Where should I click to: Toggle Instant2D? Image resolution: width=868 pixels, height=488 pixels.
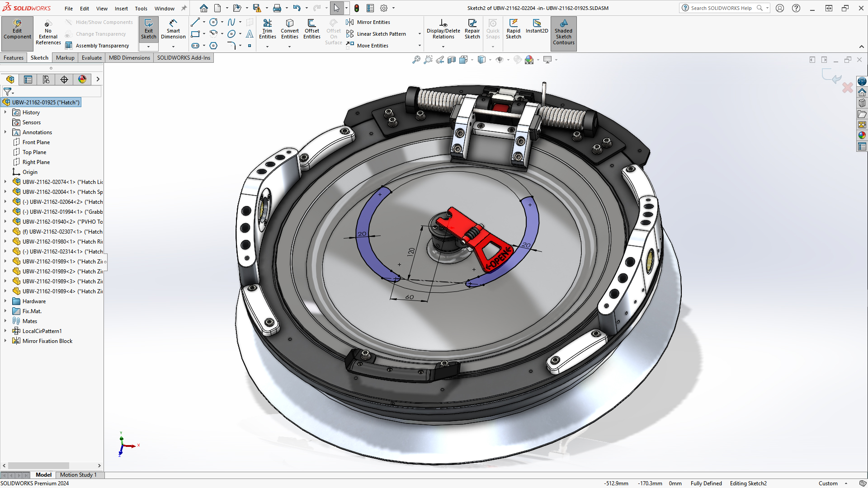coord(537,27)
